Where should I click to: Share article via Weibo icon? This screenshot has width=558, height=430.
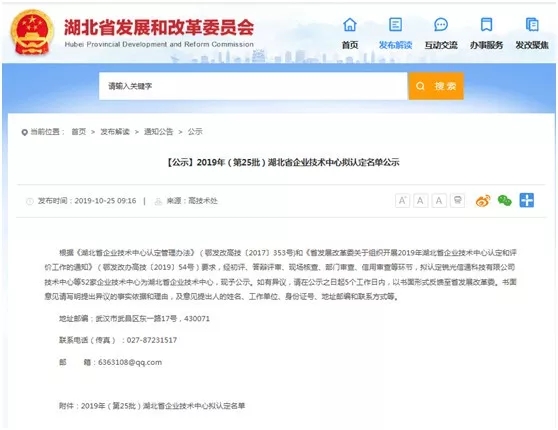[x=483, y=201]
